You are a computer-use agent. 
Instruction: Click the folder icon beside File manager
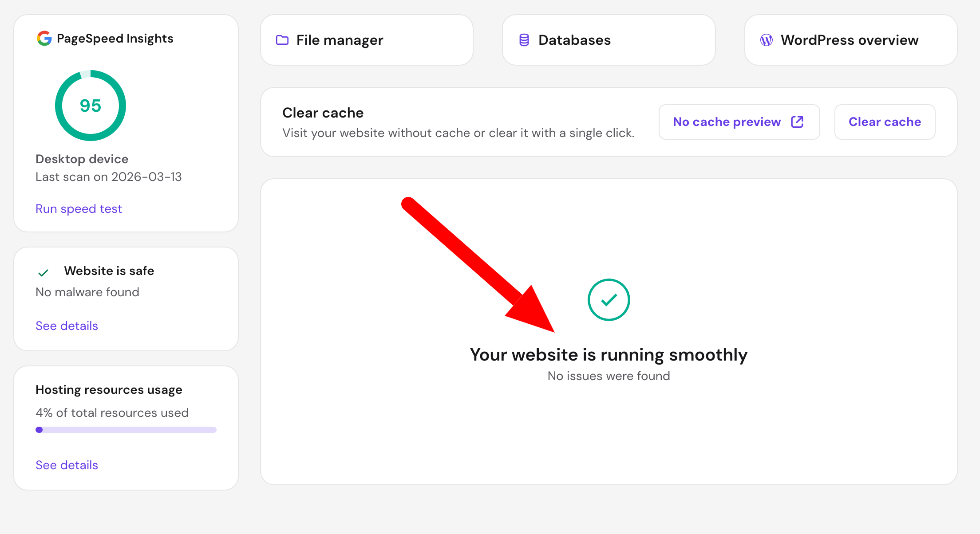pyautogui.click(x=282, y=40)
